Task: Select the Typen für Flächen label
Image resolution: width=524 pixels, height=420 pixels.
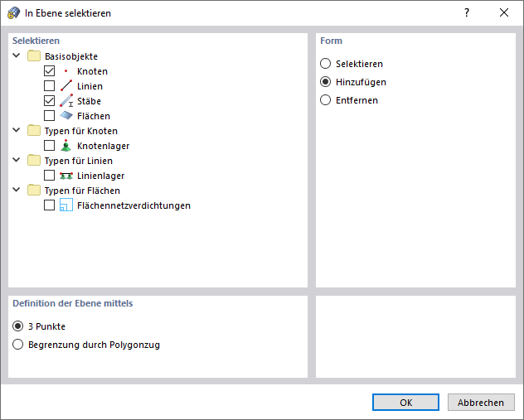Action: [82, 191]
